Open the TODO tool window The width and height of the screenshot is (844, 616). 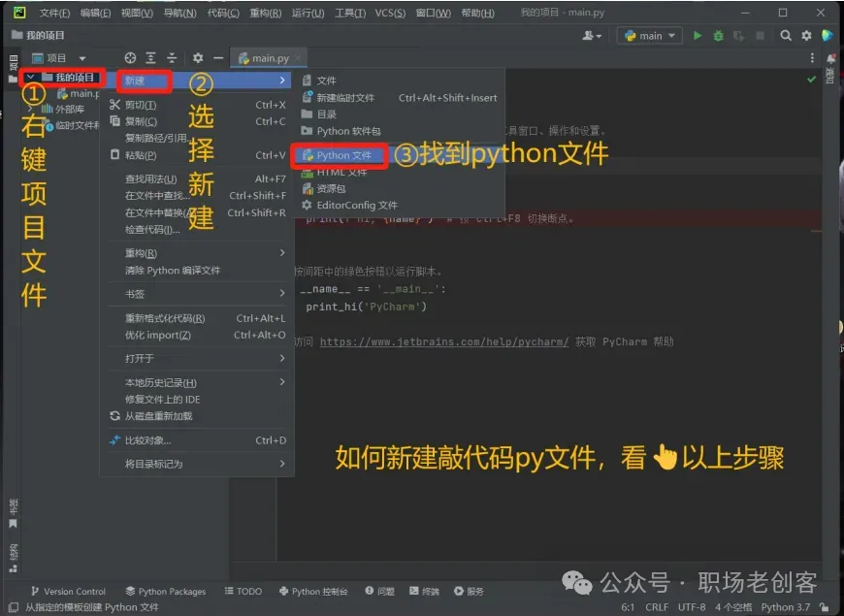coord(243,591)
